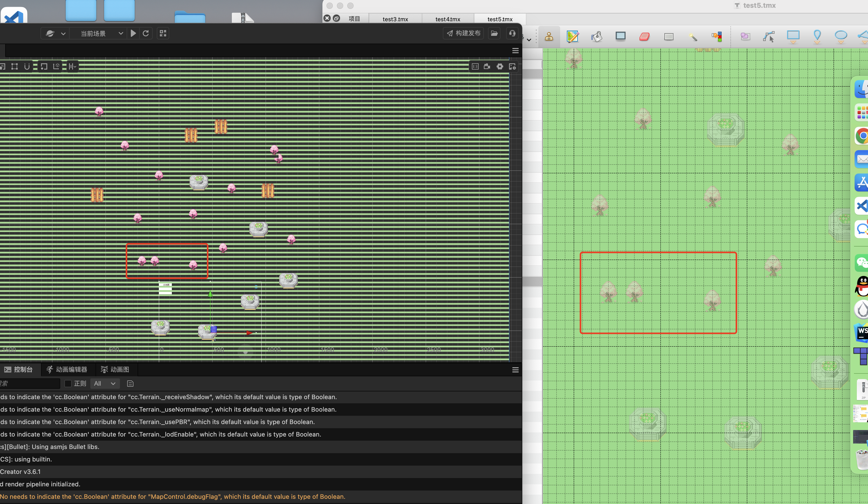
Task: Select the Eraser tool in Tiled
Action: (645, 36)
